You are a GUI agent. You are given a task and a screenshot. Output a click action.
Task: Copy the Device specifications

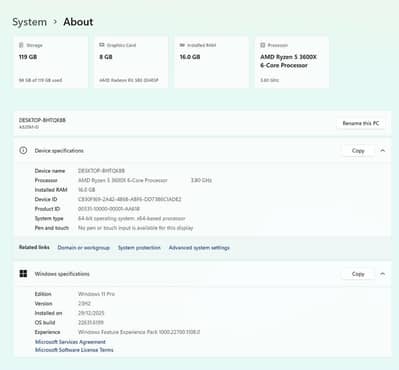click(358, 151)
